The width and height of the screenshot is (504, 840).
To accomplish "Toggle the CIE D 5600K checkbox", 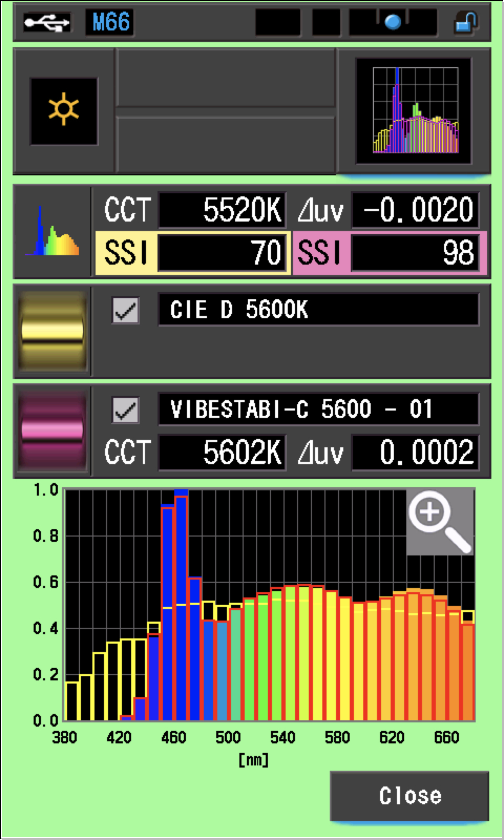I will [x=125, y=310].
